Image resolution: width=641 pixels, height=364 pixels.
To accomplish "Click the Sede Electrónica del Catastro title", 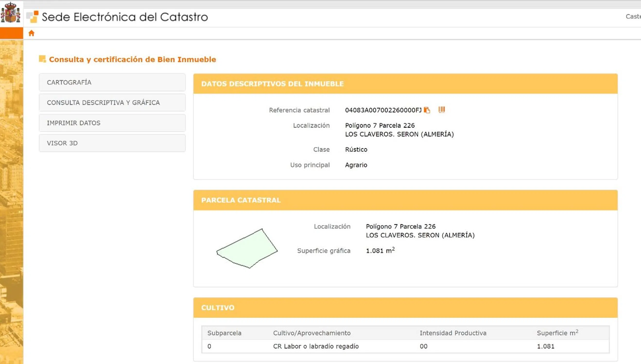I will pos(125,17).
